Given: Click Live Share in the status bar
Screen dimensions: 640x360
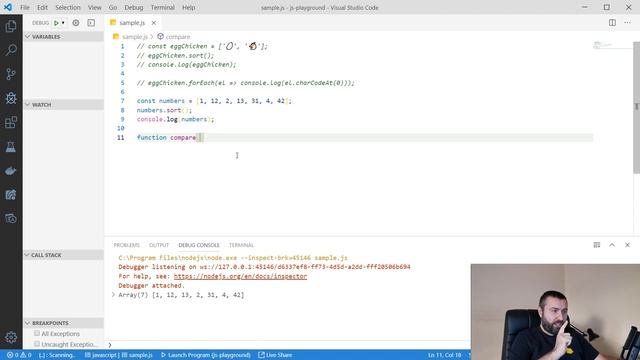Looking at the screenshot, I should point(275,355).
